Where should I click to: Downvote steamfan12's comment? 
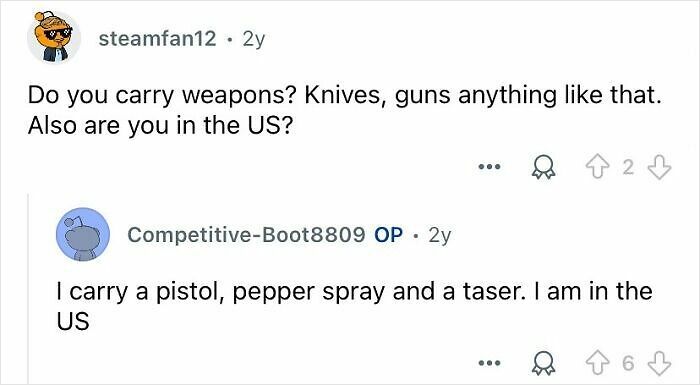659,167
